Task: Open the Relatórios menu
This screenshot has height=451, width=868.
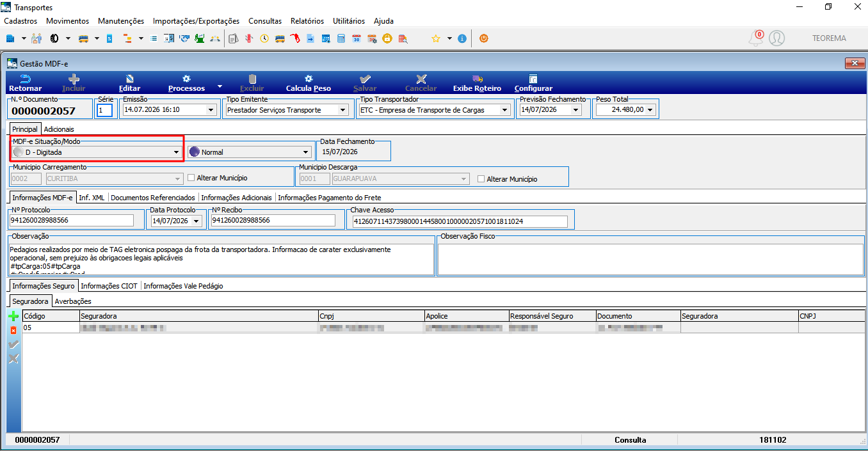Action: (307, 21)
